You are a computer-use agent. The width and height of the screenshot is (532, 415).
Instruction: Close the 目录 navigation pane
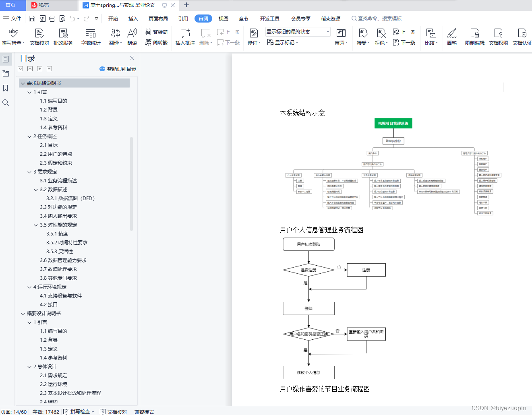click(132, 58)
